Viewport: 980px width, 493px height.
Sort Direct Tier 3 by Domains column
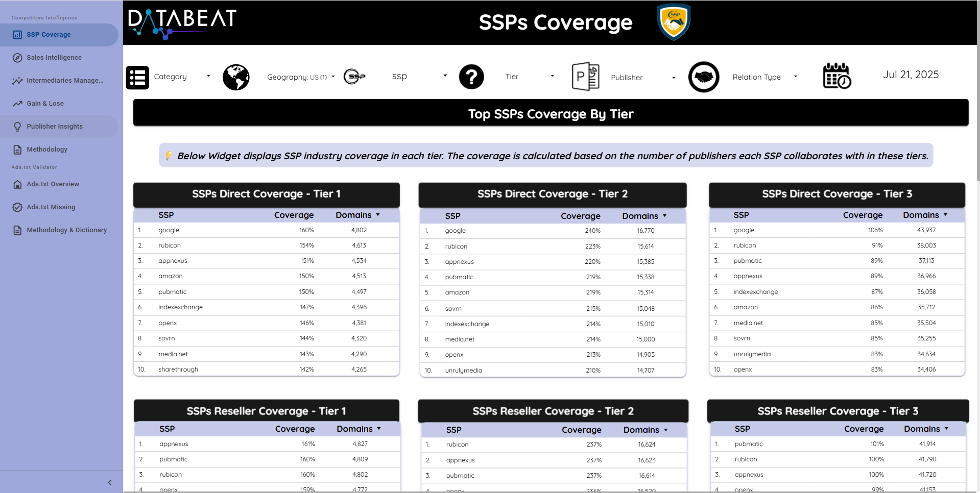click(925, 215)
